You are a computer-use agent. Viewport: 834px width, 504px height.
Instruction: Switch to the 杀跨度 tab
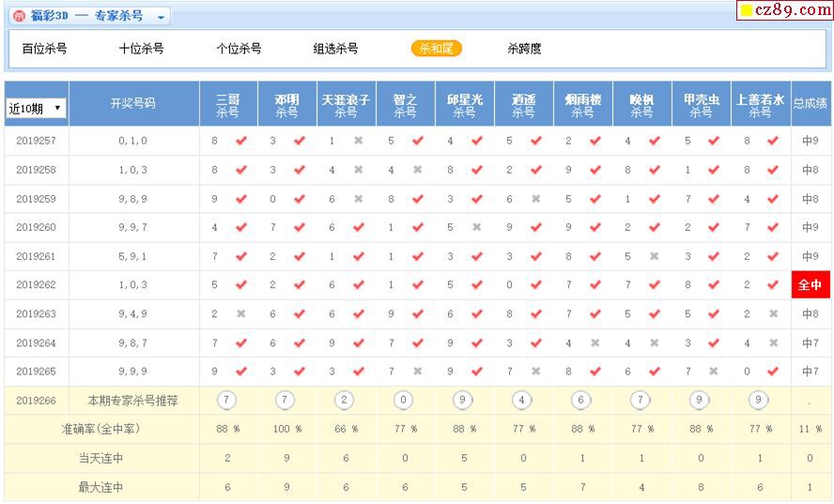524,49
